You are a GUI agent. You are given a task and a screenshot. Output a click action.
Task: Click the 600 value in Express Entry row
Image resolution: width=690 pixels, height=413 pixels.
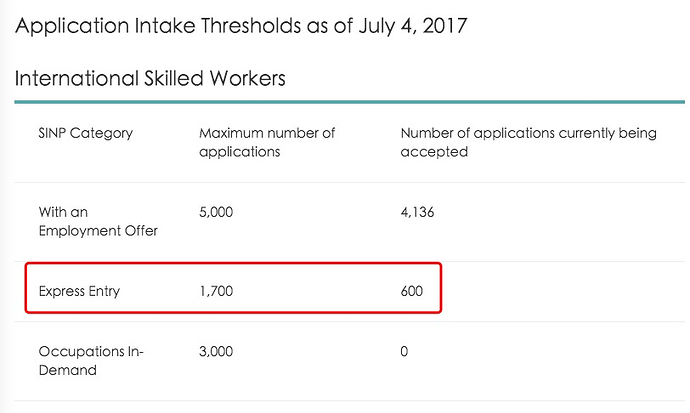(x=412, y=291)
